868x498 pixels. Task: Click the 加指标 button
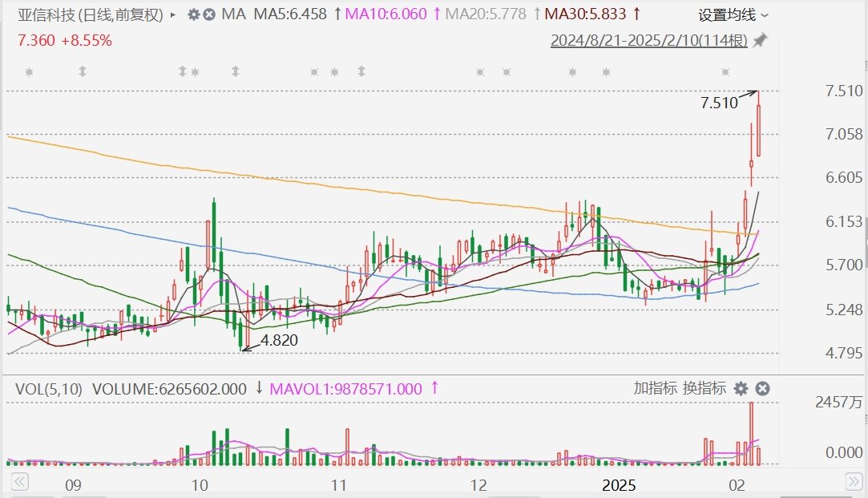pos(656,388)
